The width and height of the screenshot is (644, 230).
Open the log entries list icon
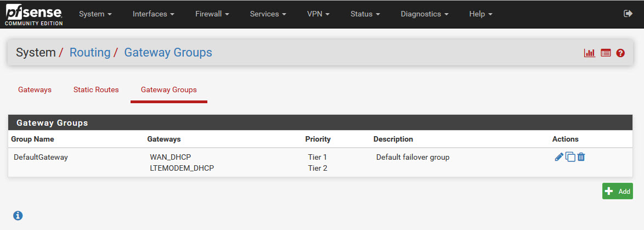(606, 53)
